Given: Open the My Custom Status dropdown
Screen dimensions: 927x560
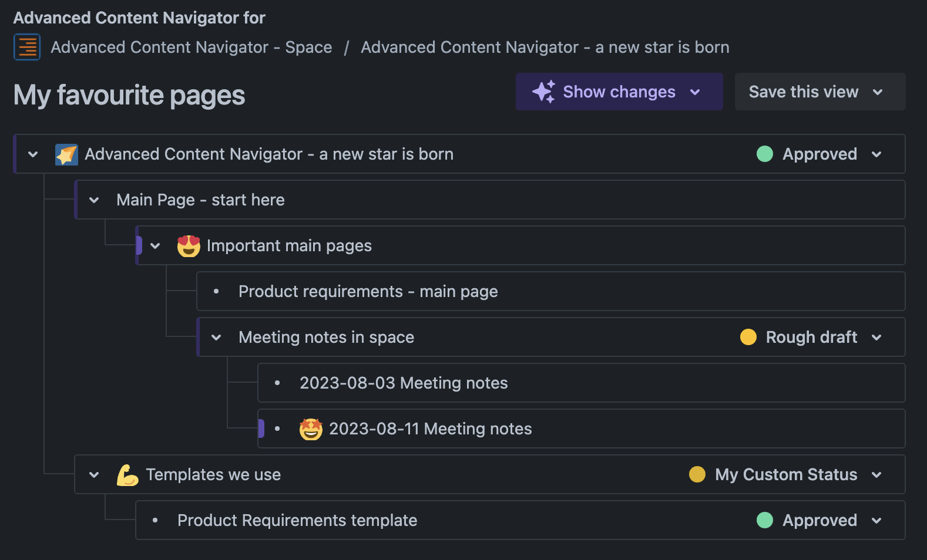Looking at the screenshot, I should click(x=876, y=475).
